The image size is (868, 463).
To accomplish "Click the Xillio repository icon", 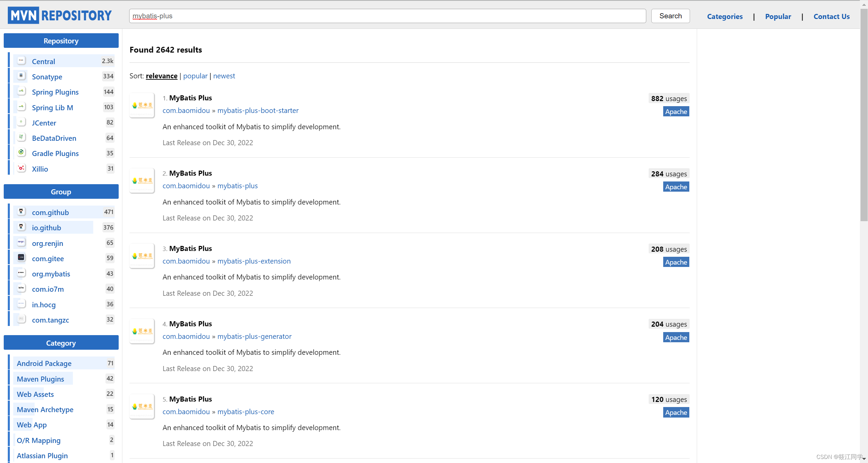I will [x=21, y=168].
